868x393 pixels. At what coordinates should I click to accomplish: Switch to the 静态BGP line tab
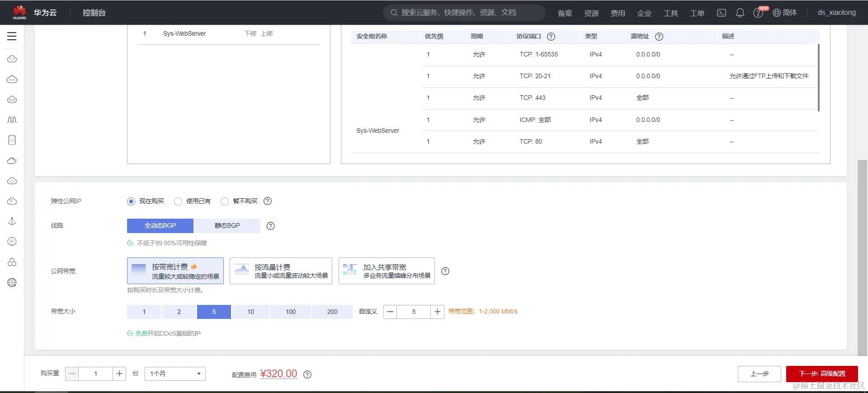coord(227,225)
